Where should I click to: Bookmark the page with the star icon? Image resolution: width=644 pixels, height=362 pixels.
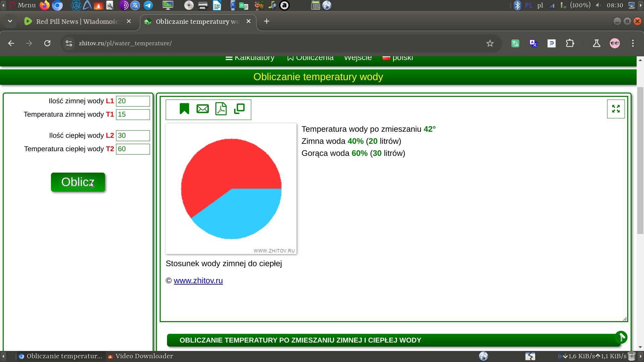[490, 43]
